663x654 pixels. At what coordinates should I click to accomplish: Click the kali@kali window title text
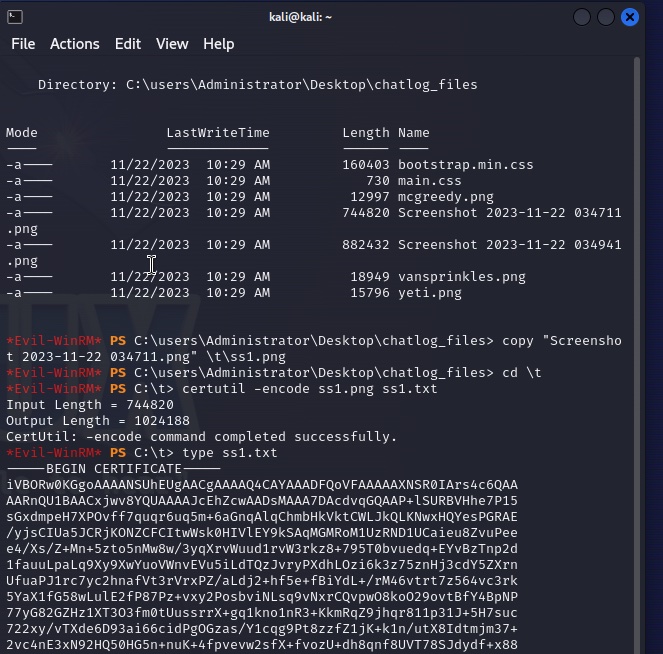pos(300,17)
